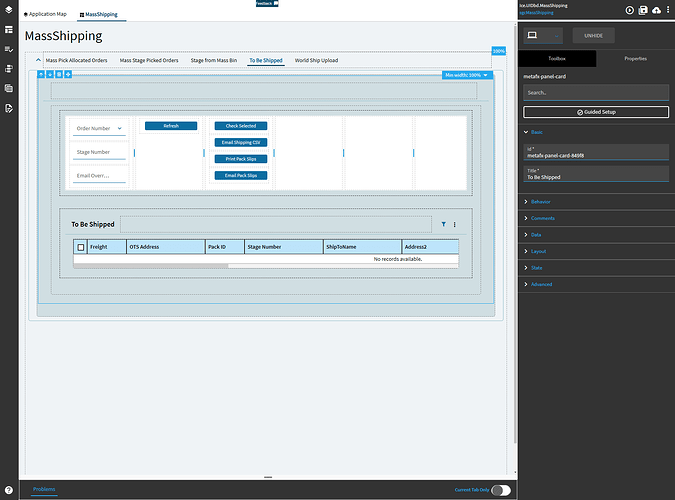The height and width of the screenshot is (500, 675).
Task: Click the Stage Number column header
Action: coord(284,247)
